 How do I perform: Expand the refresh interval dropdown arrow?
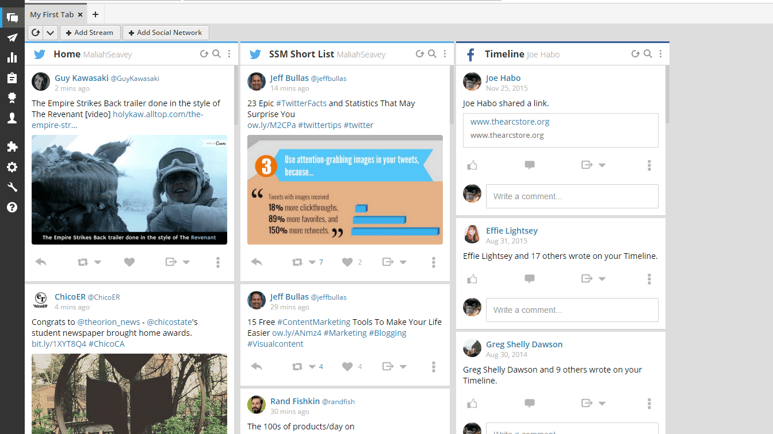click(x=50, y=33)
